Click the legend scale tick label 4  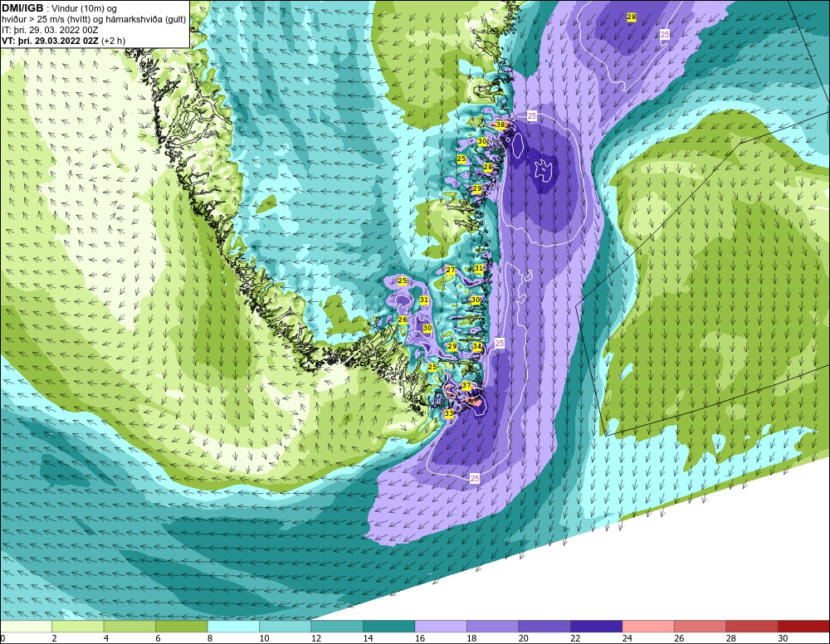pos(106,639)
